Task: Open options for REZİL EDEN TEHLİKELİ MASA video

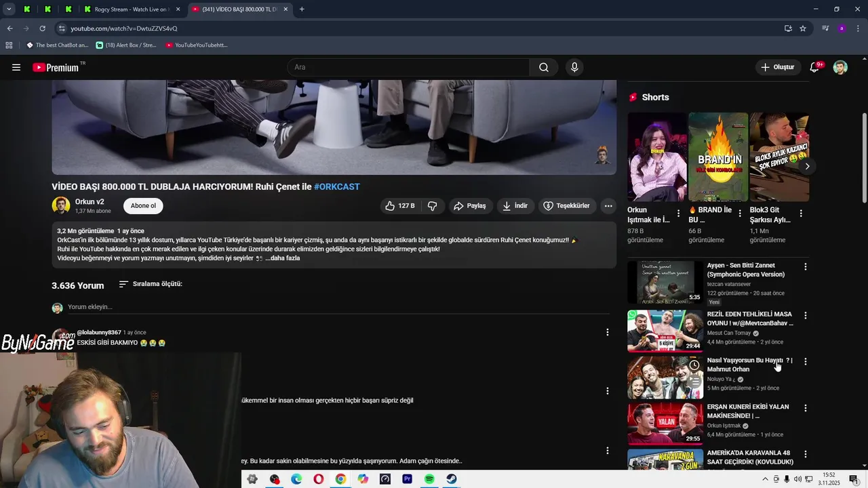Action: click(806, 315)
